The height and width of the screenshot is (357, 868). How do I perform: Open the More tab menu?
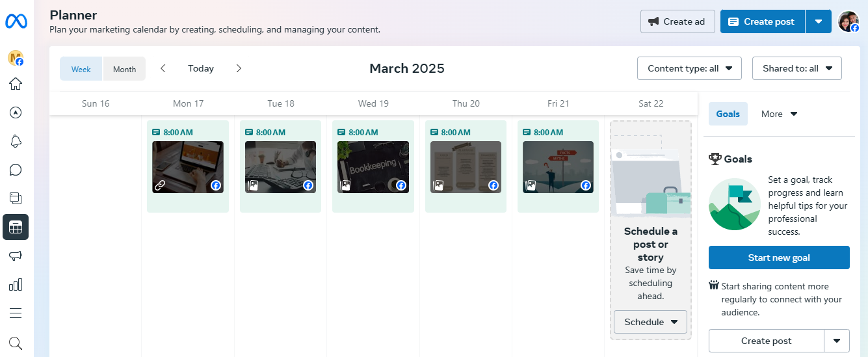[x=779, y=114]
